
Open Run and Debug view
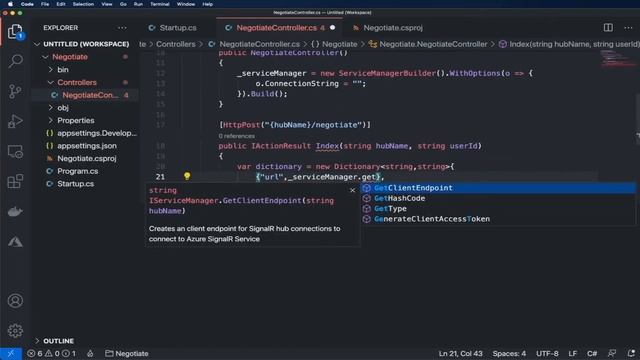point(15,121)
